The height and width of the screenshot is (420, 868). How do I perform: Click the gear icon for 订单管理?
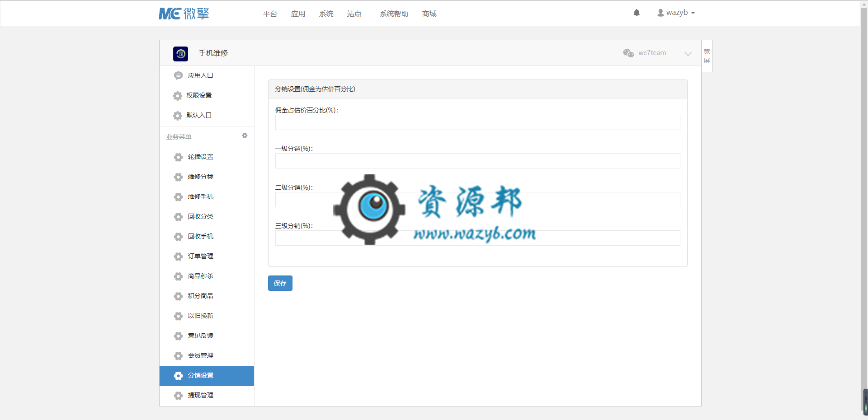[x=179, y=257]
